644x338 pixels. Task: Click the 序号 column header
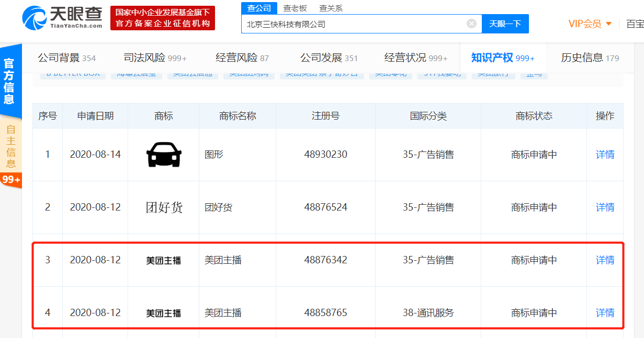pyautogui.click(x=48, y=116)
